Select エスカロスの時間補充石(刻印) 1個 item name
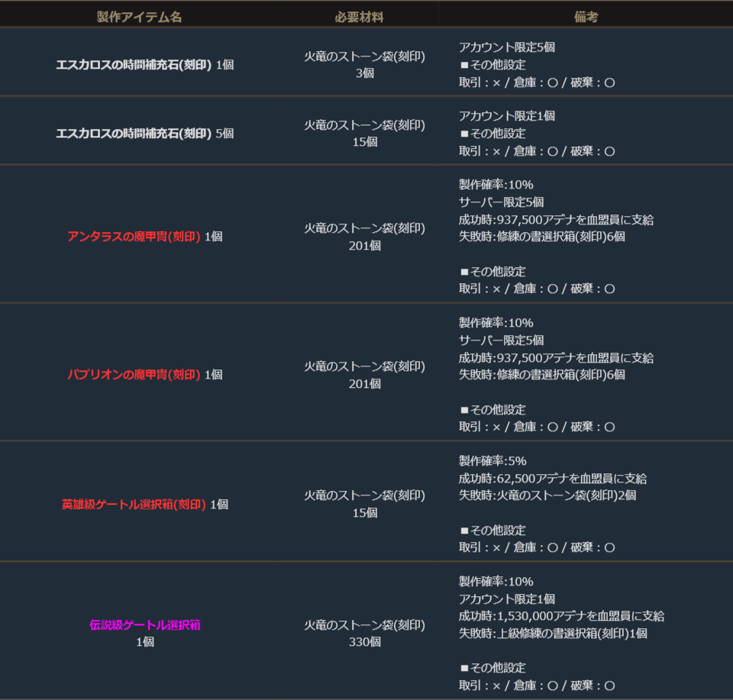The image size is (733, 700). tap(144, 65)
